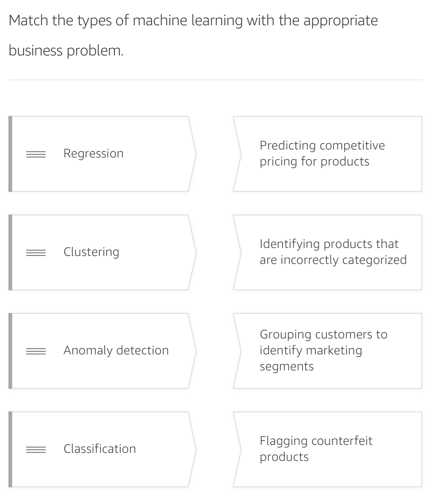Click the drag handle beside Anomaly detection
This screenshot has width=448, height=503.
[35, 351]
